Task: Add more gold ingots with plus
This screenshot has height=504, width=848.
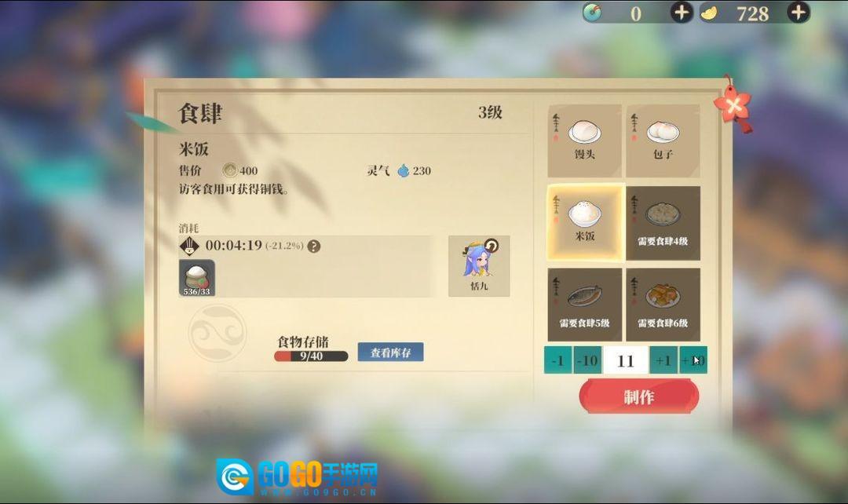Action: (799, 12)
